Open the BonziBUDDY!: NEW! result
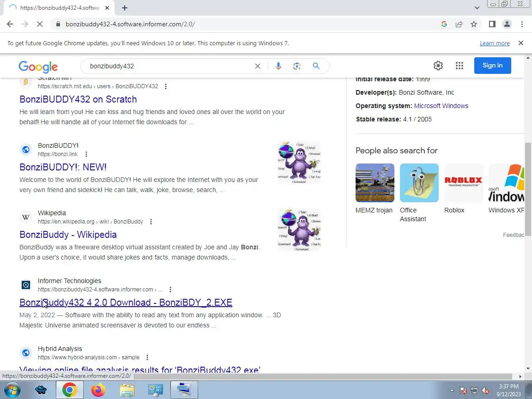The image size is (532, 399). [x=63, y=167]
